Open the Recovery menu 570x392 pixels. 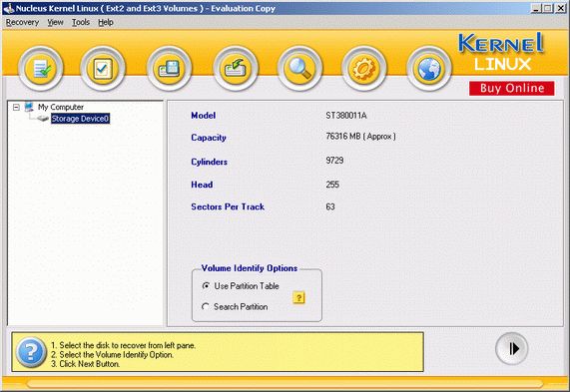[22, 23]
